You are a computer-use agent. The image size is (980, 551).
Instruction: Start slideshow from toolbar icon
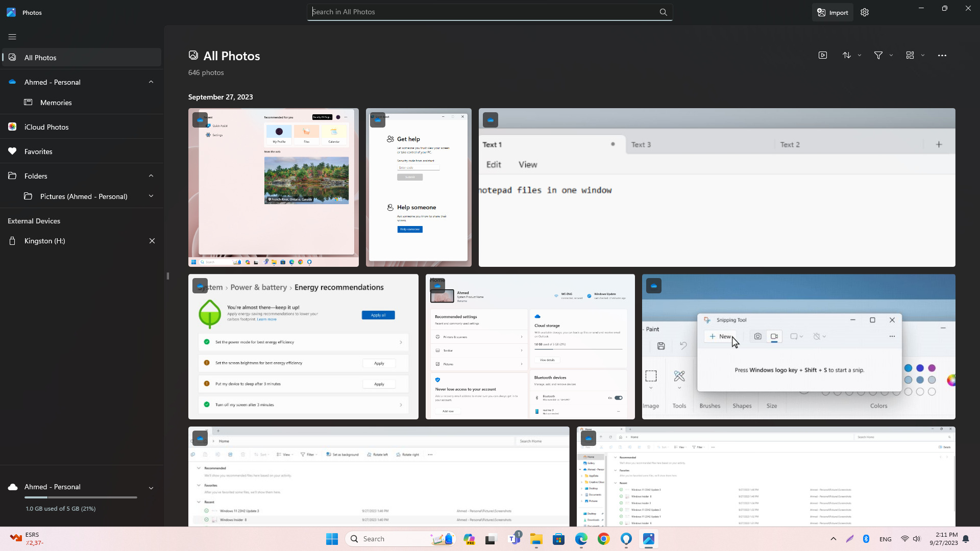[823, 55]
